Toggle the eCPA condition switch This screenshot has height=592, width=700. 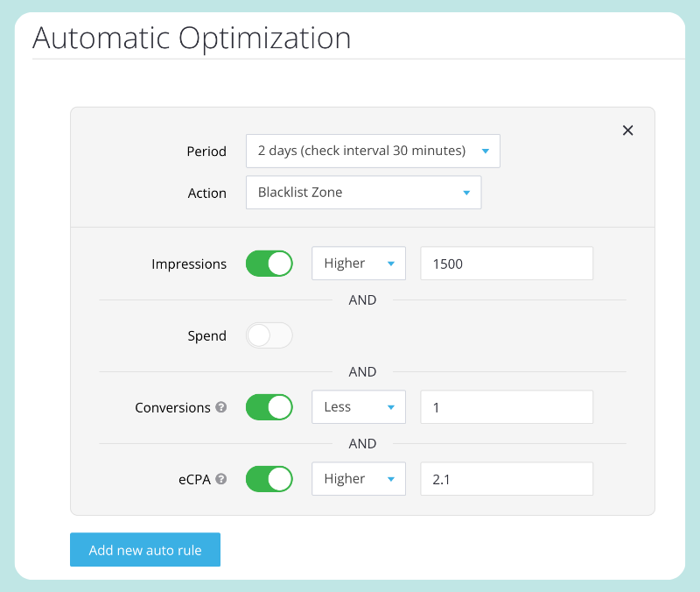click(269, 479)
